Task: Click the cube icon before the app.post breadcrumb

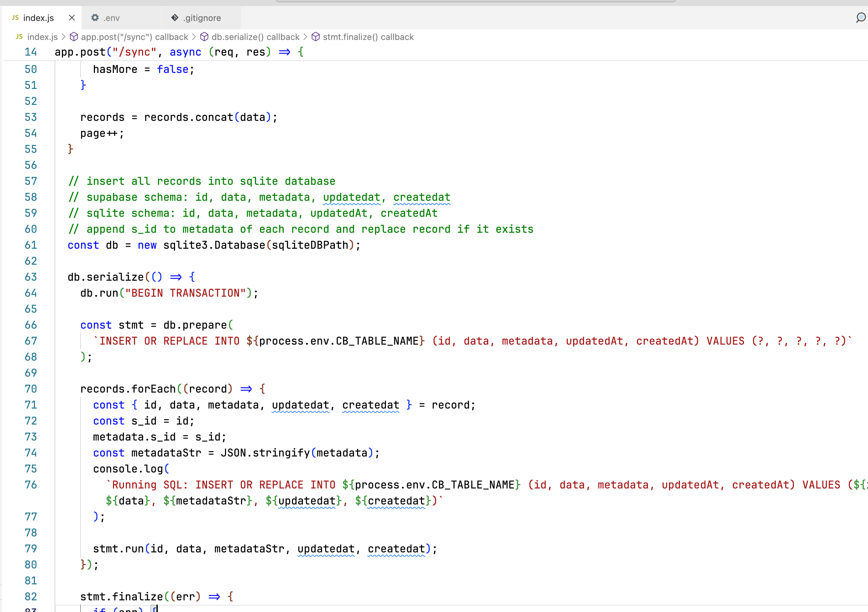Action: click(74, 37)
